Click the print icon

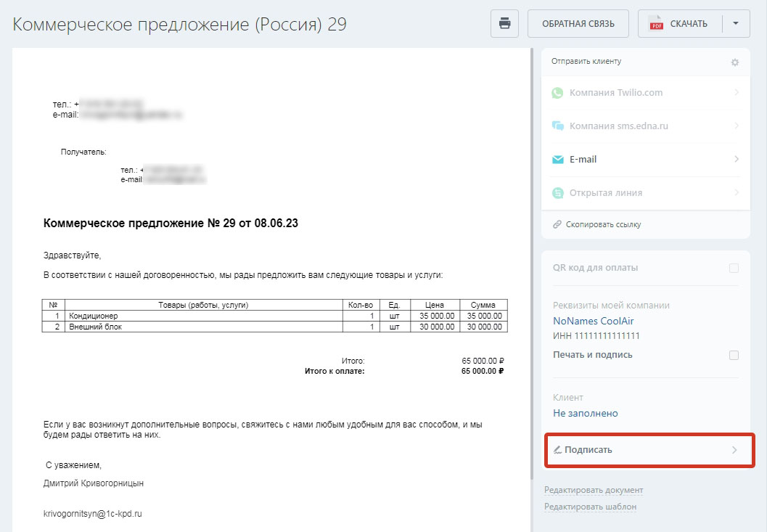[x=504, y=22]
